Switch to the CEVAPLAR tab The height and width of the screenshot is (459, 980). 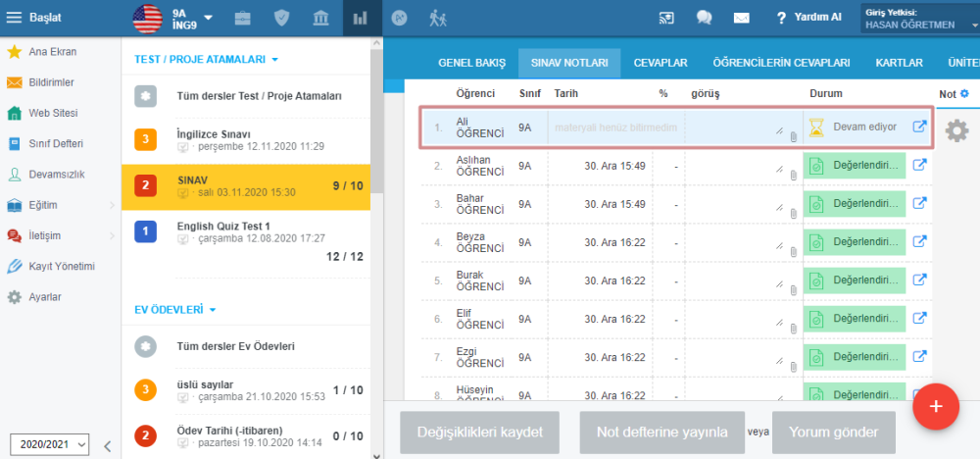point(661,63)
